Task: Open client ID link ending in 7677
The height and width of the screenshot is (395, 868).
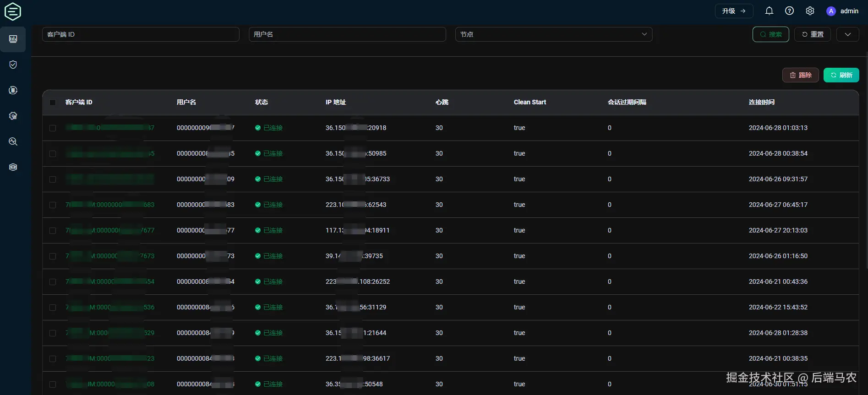Action: [x=110, y=230]
